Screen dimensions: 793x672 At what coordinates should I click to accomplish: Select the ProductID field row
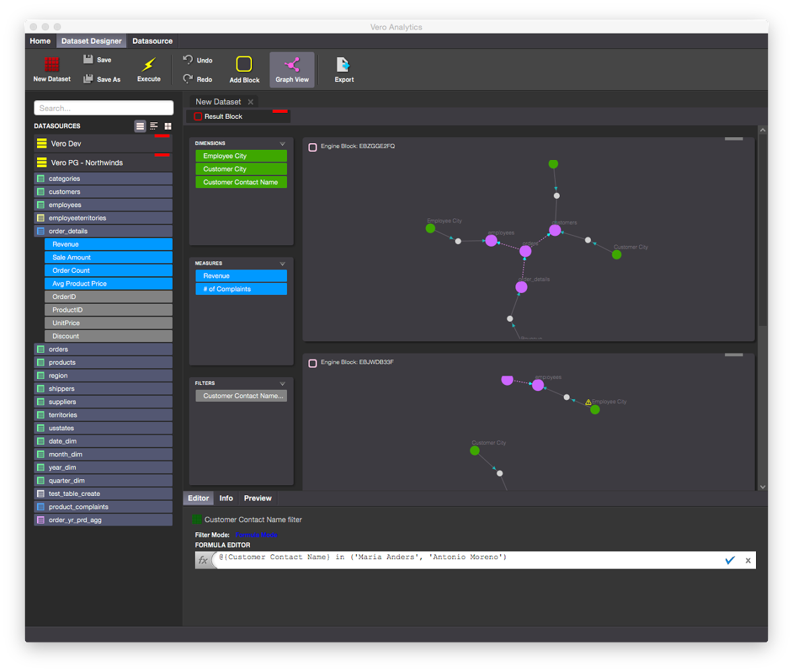point(109,310)
